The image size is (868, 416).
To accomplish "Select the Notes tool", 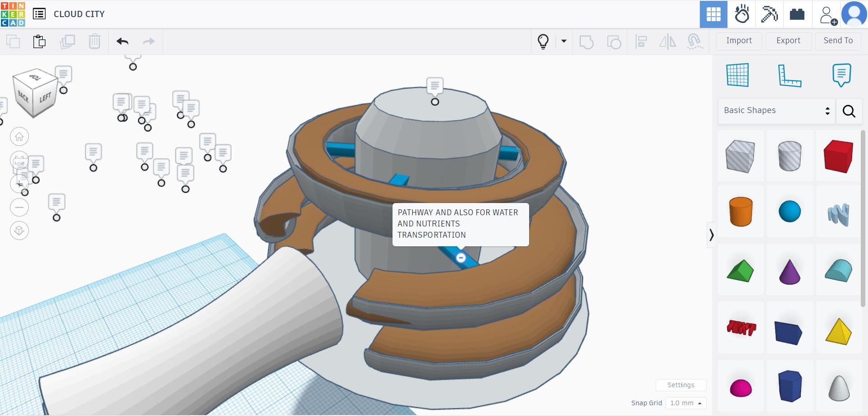I will coord(841,75).
